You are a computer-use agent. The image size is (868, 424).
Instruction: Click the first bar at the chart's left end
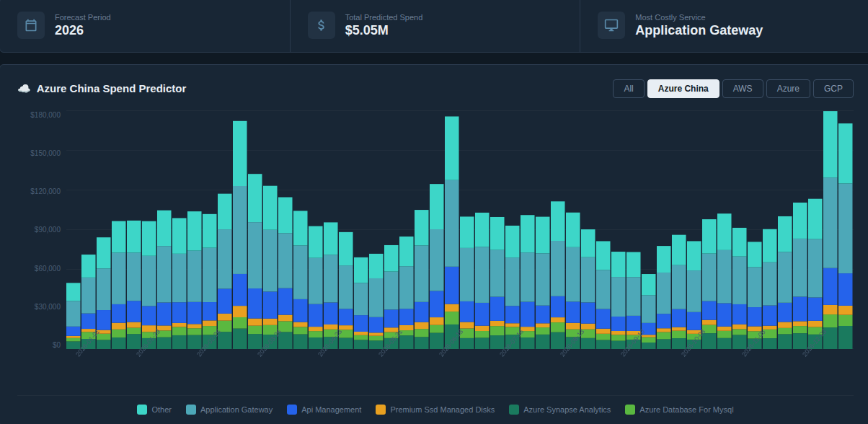click(x=74, y=316)
